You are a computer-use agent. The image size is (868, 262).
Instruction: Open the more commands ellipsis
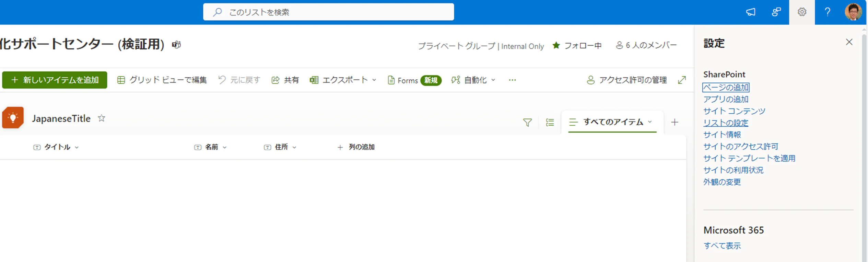[x=512, y=80]
